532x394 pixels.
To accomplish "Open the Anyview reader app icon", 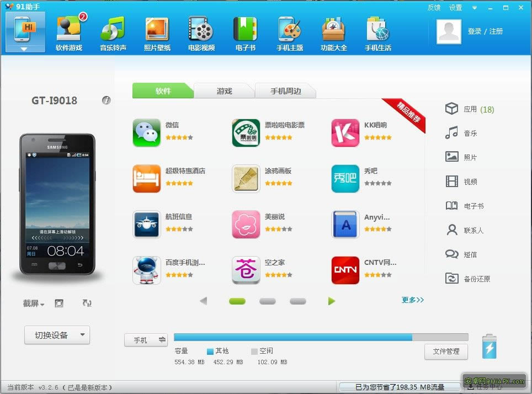I will coord(345,225).
